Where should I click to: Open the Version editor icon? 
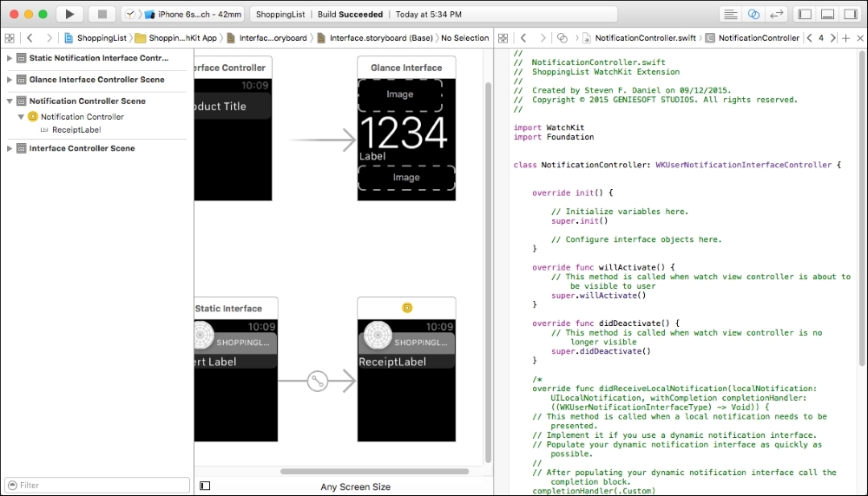tap(776, 14)
